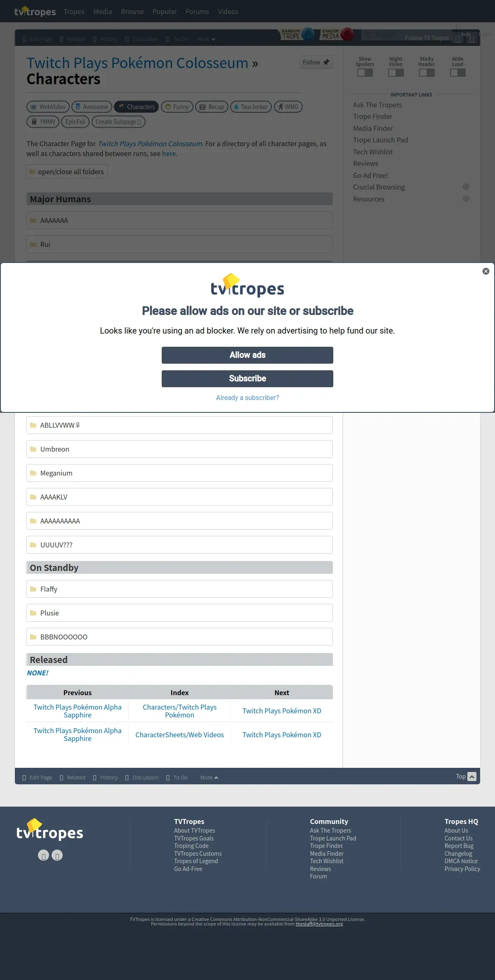This screenshot has height=980, width=495.
Task: Select the Awesome subpage tab
Action: coord(92,107)
